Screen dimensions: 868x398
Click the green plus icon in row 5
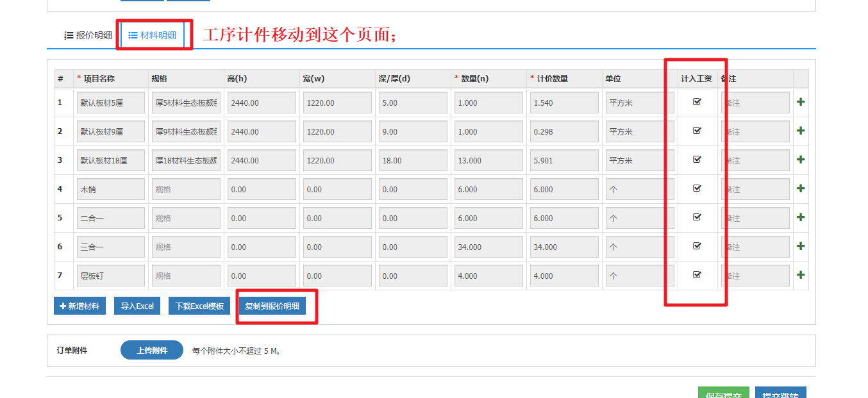click(x=800, y=218)
